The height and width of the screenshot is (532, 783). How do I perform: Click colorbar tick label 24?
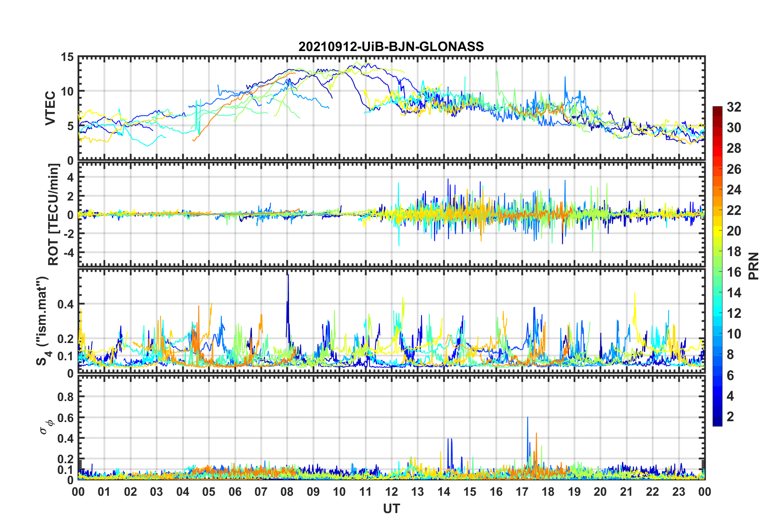coord(734,190)
